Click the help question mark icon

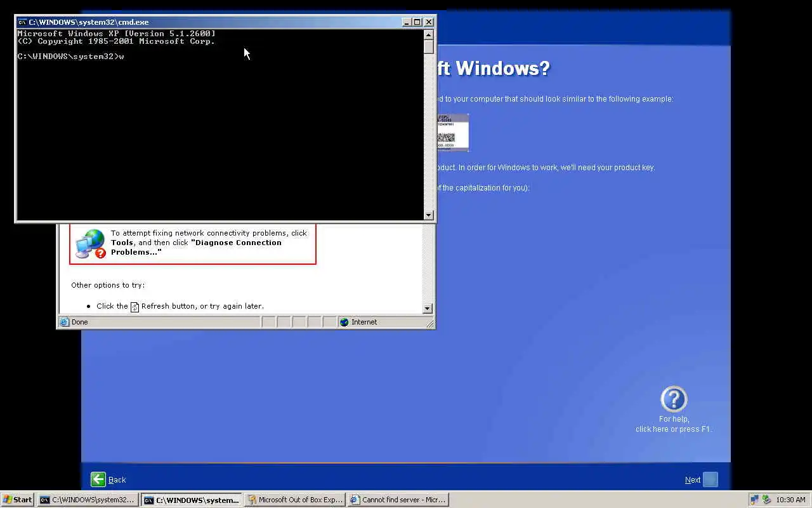click(674, 399)
